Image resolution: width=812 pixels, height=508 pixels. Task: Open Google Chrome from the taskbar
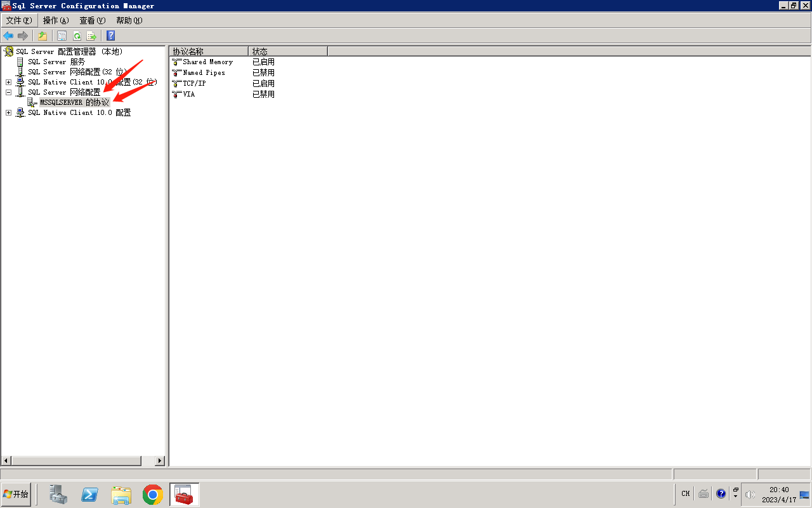[x=152, y=494]
